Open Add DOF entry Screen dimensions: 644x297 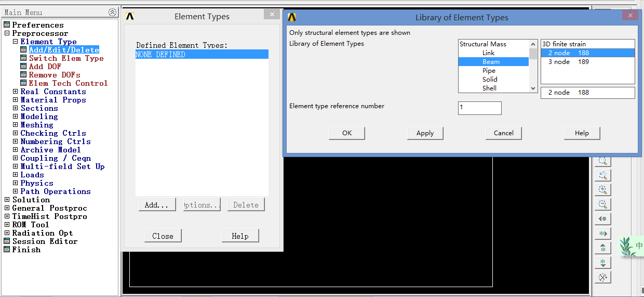click(45, 67)
